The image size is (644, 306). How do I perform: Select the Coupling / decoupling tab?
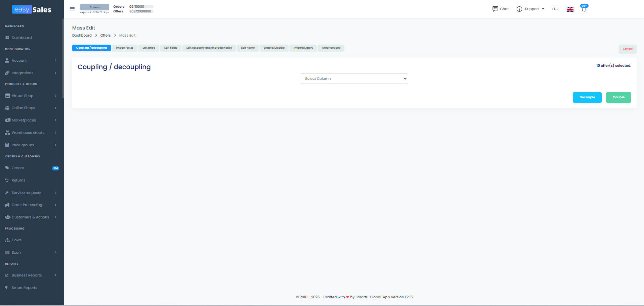tap(91, 48)
